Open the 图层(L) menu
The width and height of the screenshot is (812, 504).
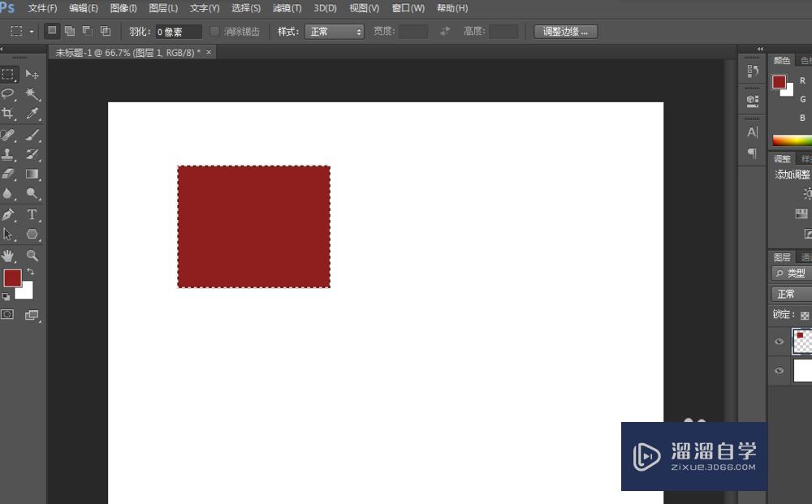(163, 8)
